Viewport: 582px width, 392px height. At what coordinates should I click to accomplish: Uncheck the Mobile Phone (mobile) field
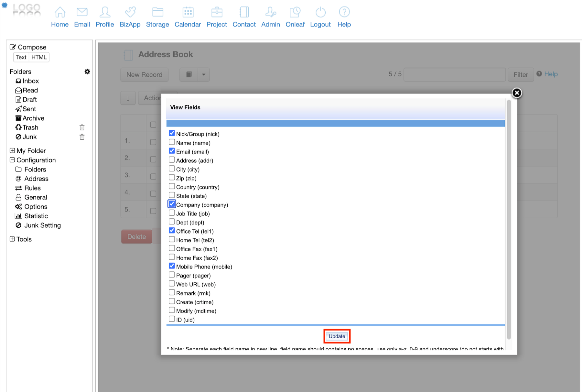click(x=172, y=266)
